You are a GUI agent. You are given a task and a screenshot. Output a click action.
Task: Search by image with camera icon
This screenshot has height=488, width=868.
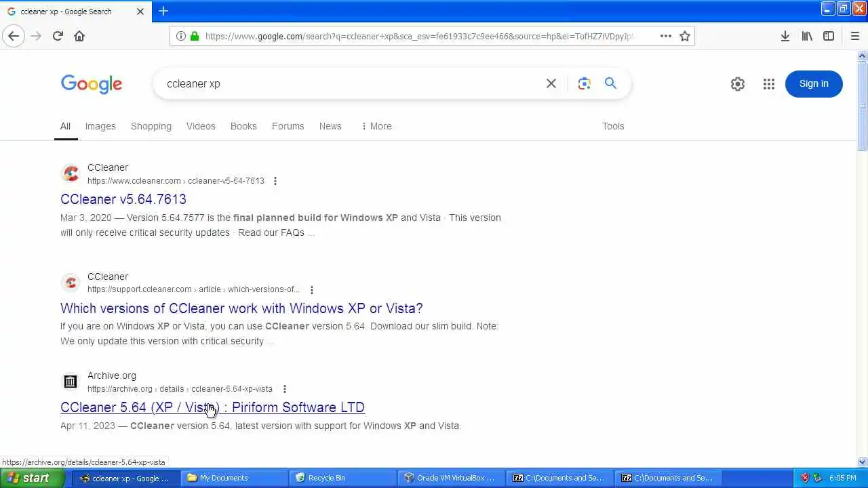click(584, 83)
